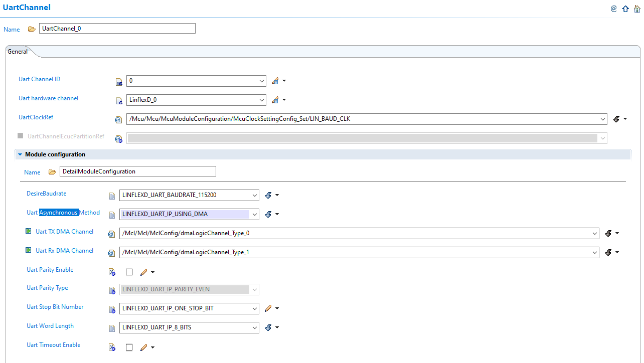The image size is (644, 363).
Task: Click the @ icon in the top-right corner
Action: pos(613,9)
